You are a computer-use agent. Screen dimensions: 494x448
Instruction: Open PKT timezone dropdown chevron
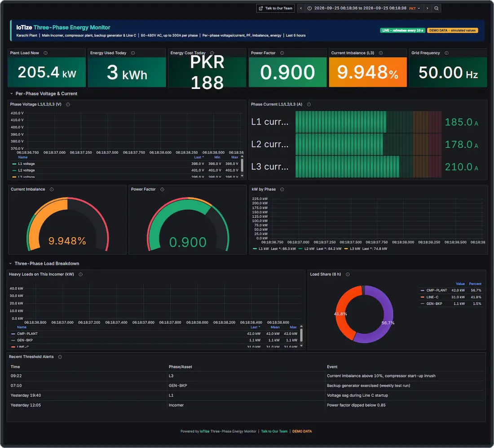[x=419, y=9]
